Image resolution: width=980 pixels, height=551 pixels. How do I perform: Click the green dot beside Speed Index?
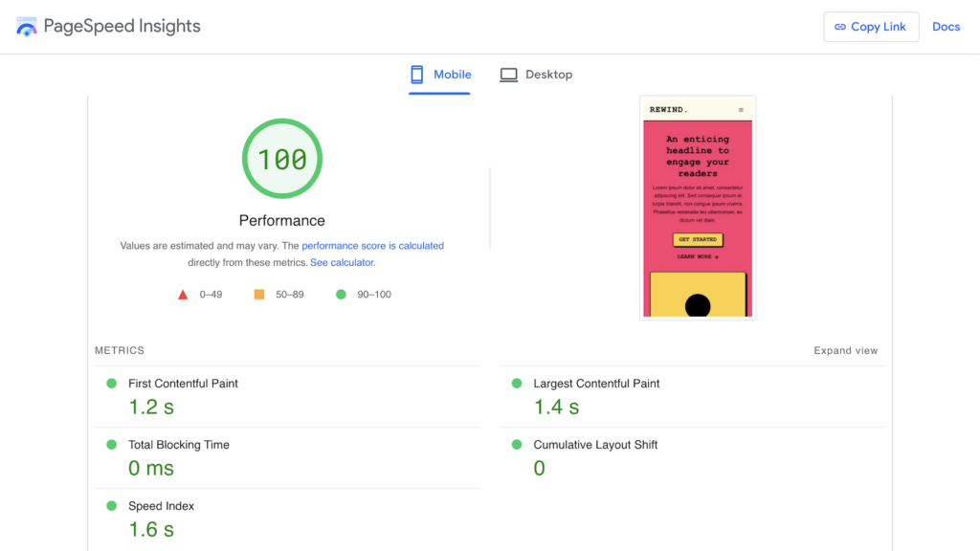coord(112,505)
